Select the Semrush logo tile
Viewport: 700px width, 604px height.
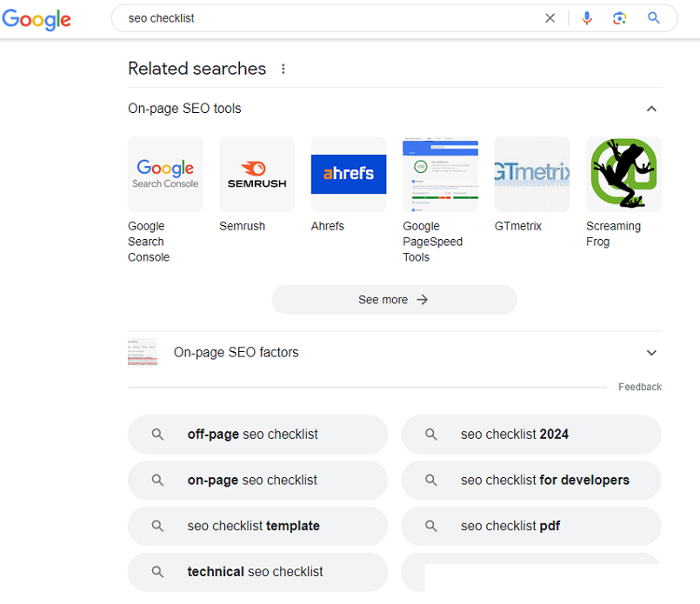pyautogui.click(x=258, y=174)
